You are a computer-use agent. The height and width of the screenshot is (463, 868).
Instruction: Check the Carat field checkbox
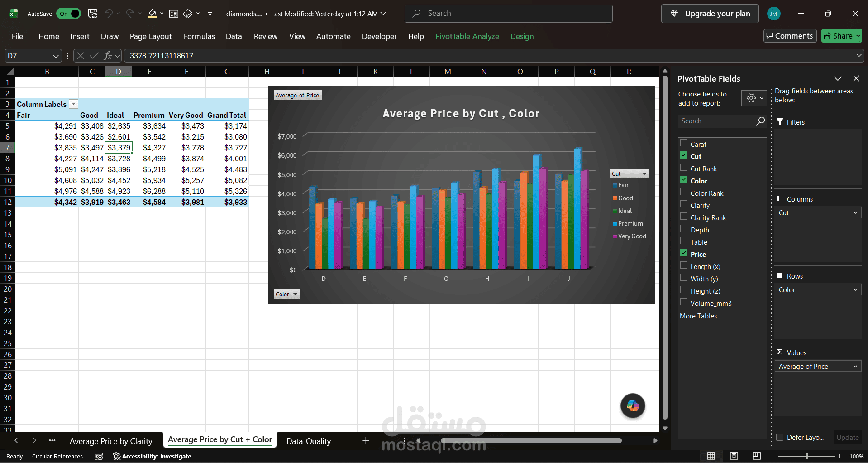[684, 143]
